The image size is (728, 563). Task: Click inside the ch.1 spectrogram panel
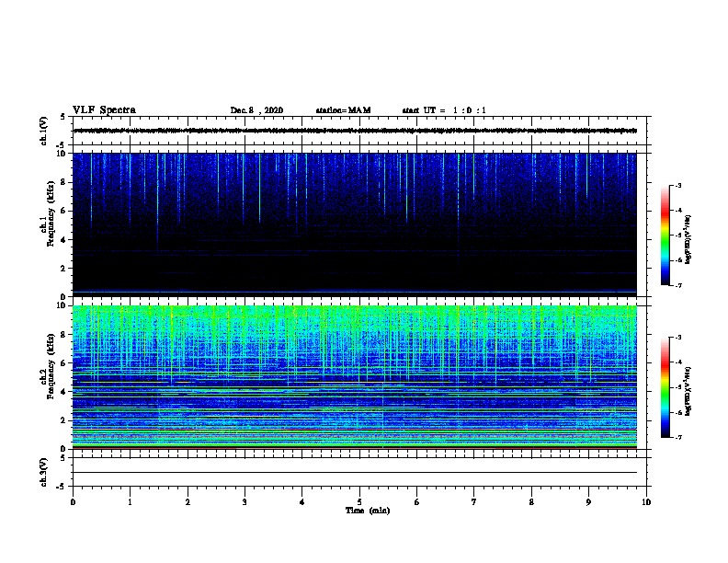point(355,224)
